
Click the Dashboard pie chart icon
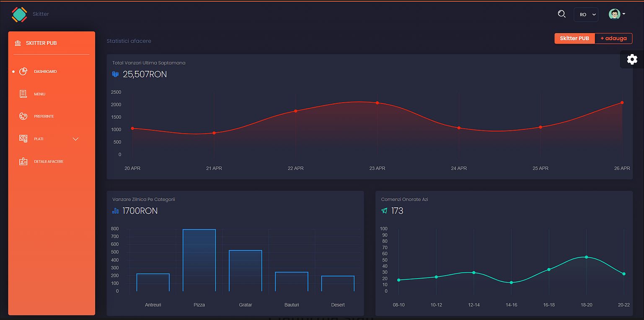pyautogui.click(x=23, y=72)
